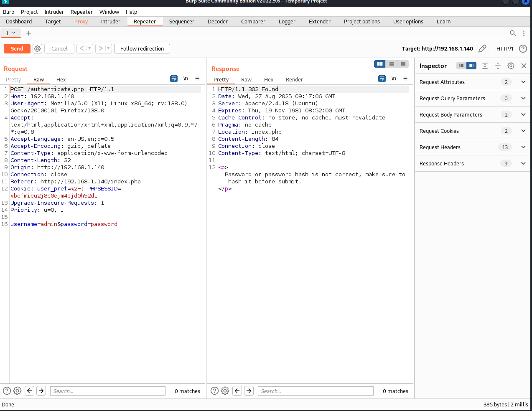Screen dimensions: 532x411
Task: Open Repeater help question mark icon
Action: click(x=523, y=49)
